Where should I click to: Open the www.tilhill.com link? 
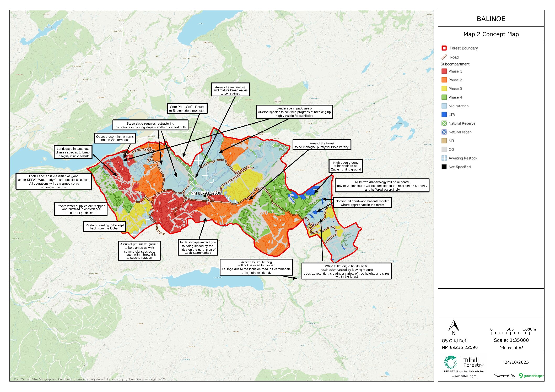pyautogui.click(x=464, y=376)
